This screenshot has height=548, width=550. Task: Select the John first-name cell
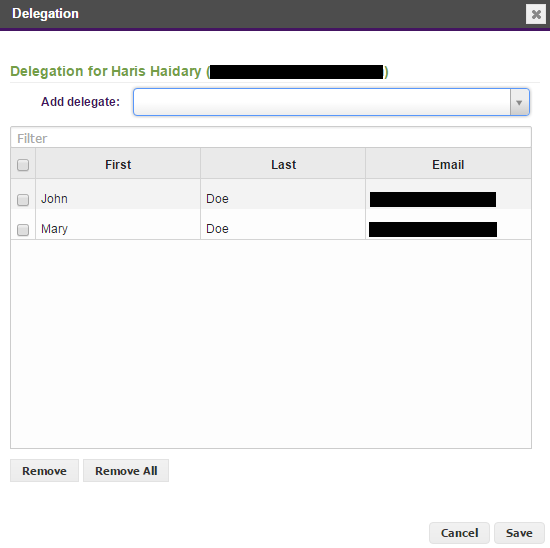coord(118,199)
